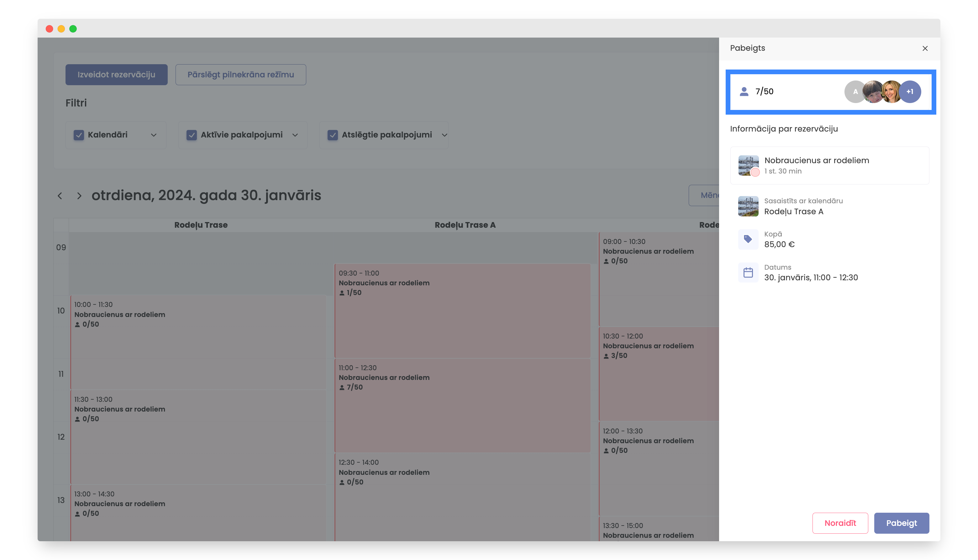Click the calendar icon beside Datums
The height and width of the screenshot is (560, 978).
tap(748, 272)
